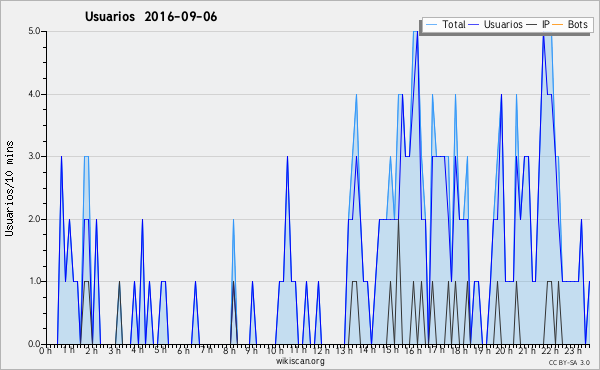Click the '20 h' x-axis label
Image resolution: width=600 pixels, height=370 pixels.
[x=505, y=350]
